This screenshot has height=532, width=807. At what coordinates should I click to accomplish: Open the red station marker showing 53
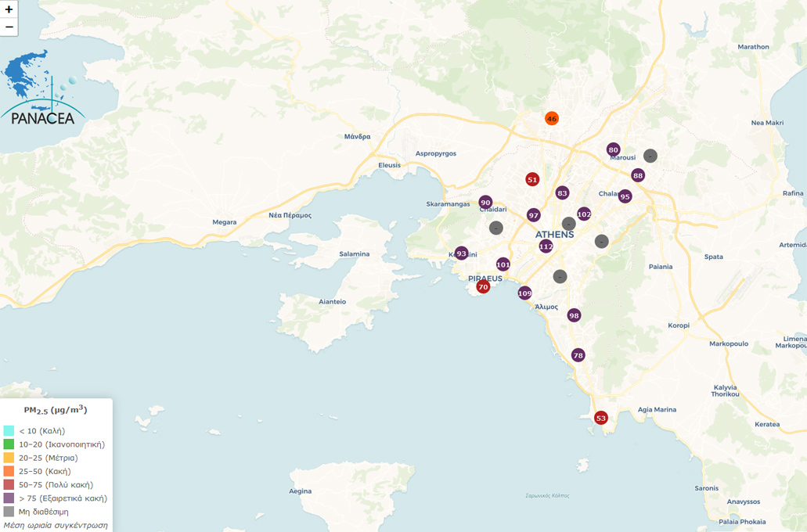tap(600, 418)
